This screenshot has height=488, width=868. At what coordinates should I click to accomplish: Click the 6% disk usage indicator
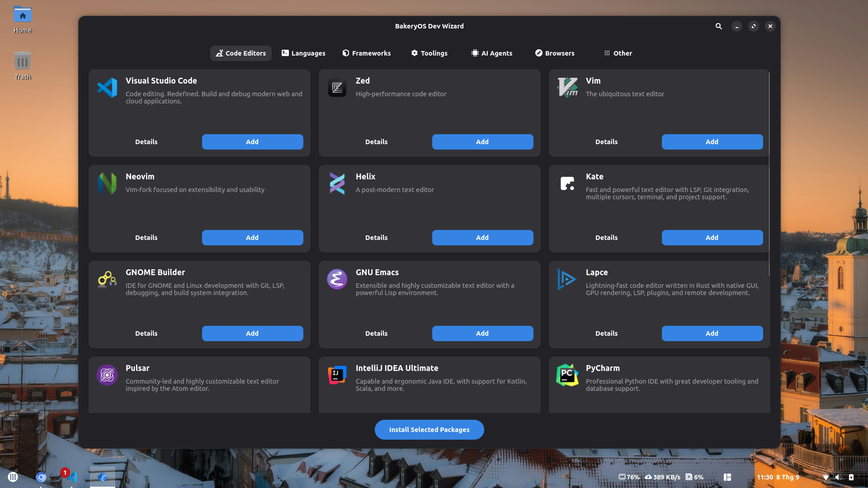[694, 477]
